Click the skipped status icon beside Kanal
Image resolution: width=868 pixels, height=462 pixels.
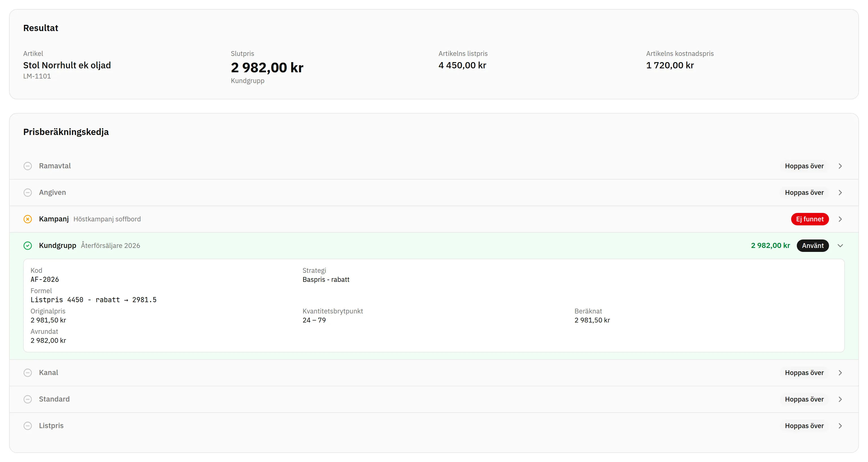click(28, 373)
